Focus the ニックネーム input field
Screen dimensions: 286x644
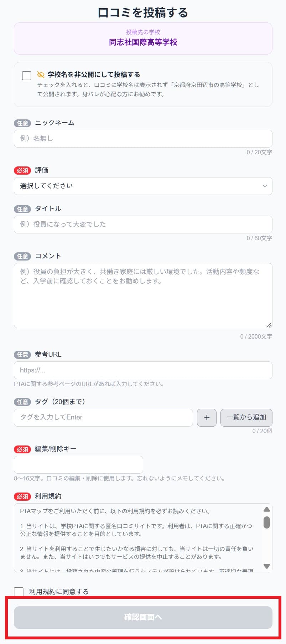[x=142, y=139]
